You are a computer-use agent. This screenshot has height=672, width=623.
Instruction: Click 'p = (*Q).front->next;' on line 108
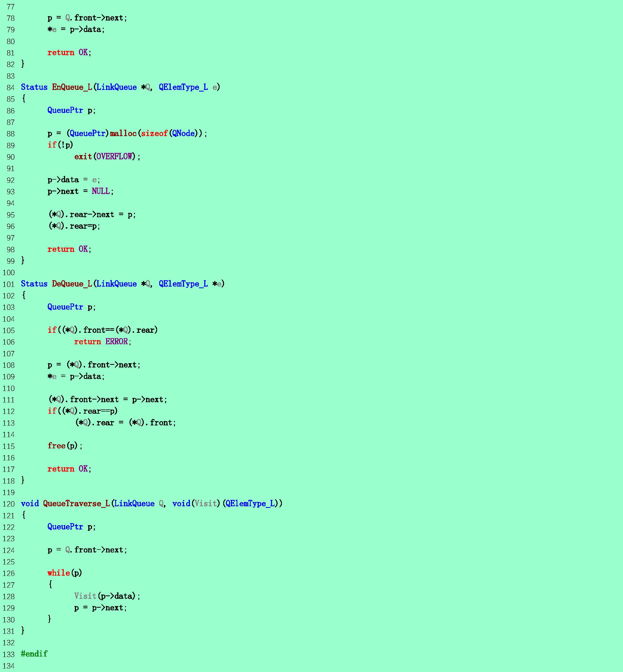click(x=94, y=365)
